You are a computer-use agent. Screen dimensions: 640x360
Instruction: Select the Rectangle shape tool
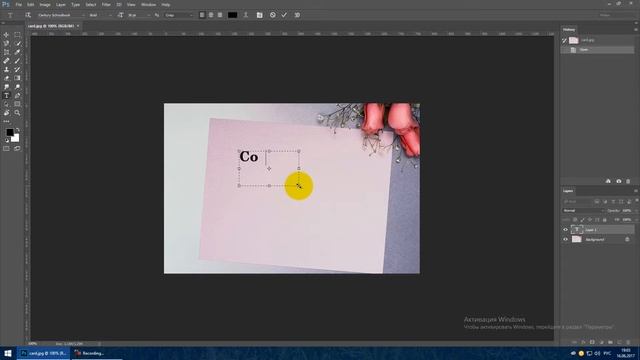(x=17, y=104)
